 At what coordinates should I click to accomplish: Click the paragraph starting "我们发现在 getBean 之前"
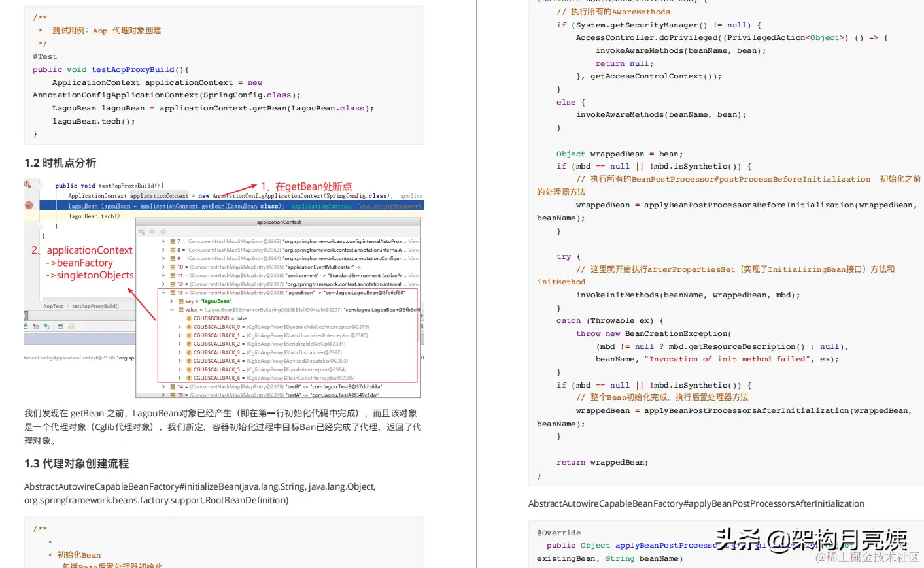223,427
